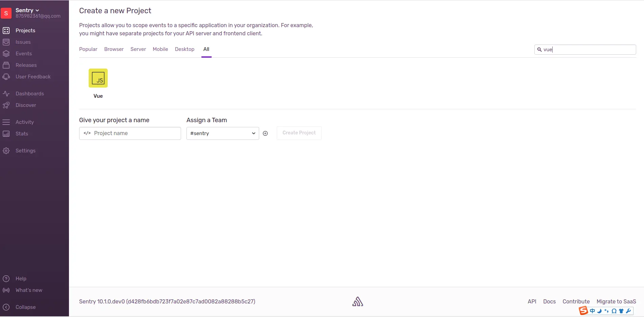Screen dimensions: 644x317
Task: Click the Give your project a name label
Action: (114, 120)
